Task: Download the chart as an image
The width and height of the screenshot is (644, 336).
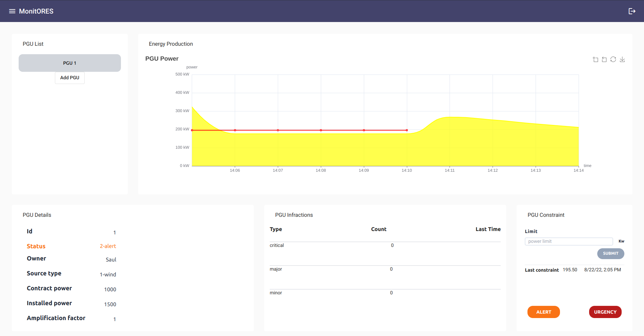Action: 622,60
